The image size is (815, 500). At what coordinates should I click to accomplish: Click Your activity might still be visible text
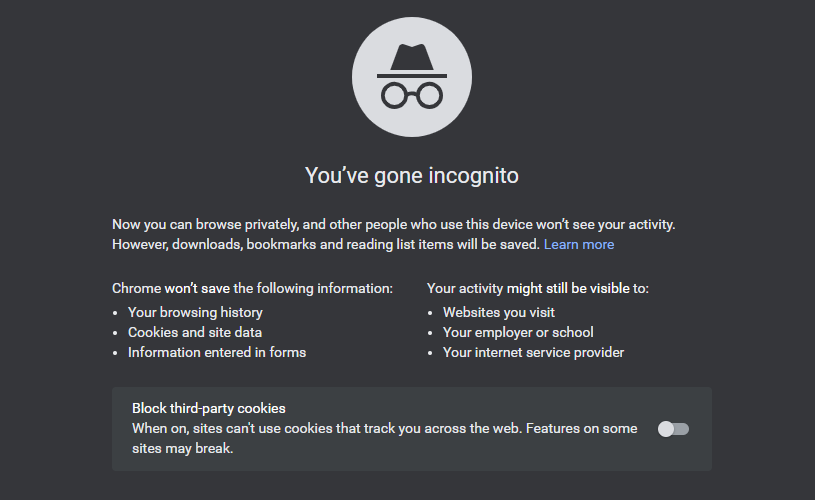click(x=538, y=288)
